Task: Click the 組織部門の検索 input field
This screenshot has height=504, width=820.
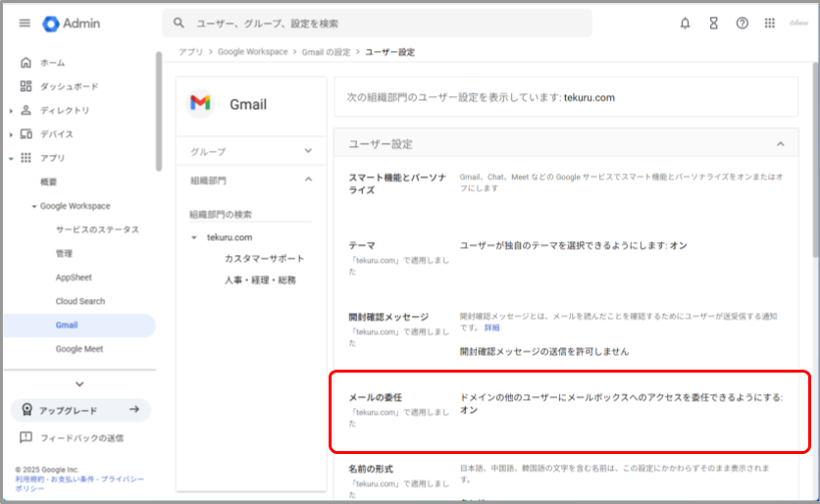Action: [x=250, y=215]
